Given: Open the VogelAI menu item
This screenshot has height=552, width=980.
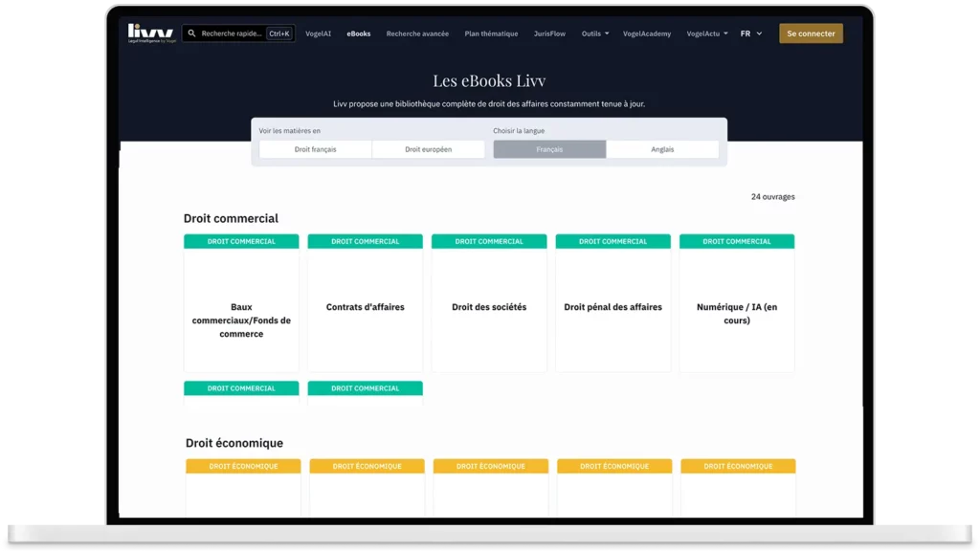Looking at the screenshot, I should pyautogui.click(x=318, y=33).
